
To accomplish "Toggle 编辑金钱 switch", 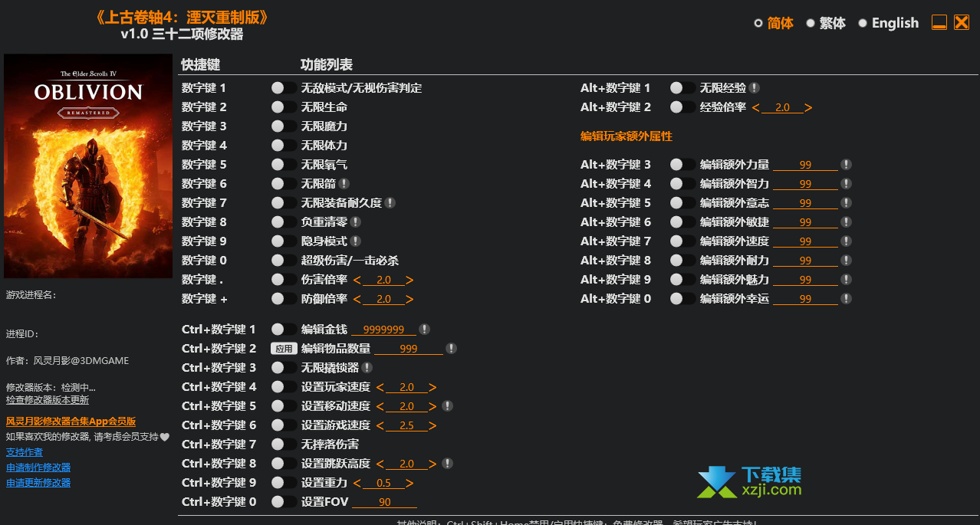I will coord(284,330).
